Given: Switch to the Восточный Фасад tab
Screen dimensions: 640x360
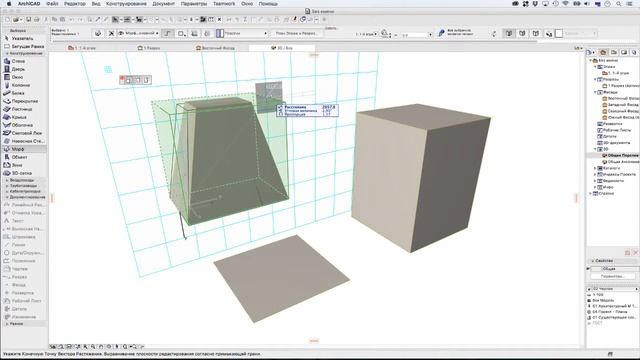Looking at the screenshot, I should [216, 48].
